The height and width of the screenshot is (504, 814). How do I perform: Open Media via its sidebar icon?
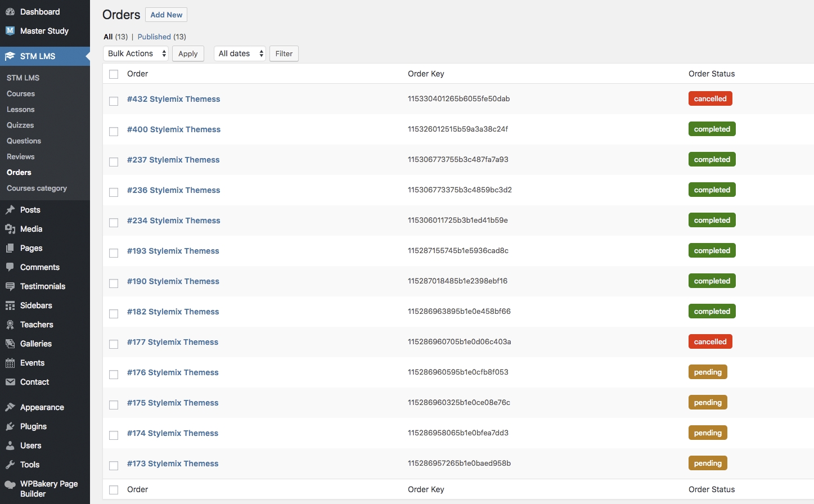(10, 229)
